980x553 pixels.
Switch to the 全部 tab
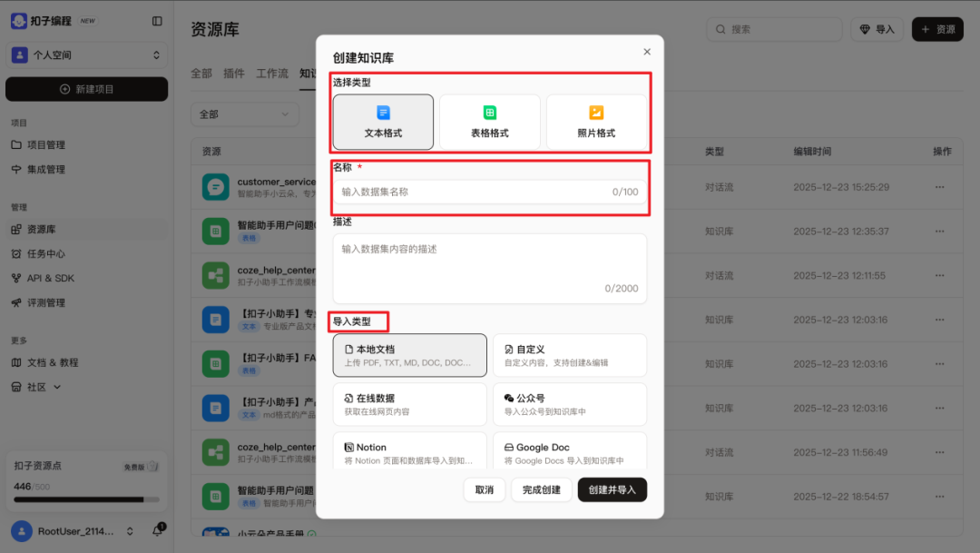[x=201, y=74]
